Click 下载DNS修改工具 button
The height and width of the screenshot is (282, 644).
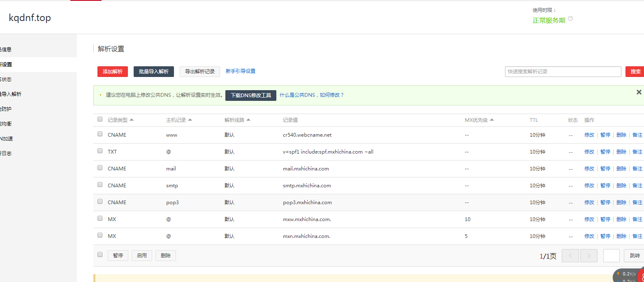click(251, 95)
